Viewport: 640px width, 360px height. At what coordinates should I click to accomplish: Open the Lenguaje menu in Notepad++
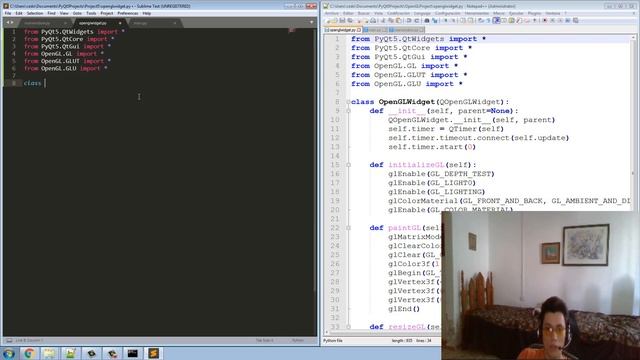[422, 13]
